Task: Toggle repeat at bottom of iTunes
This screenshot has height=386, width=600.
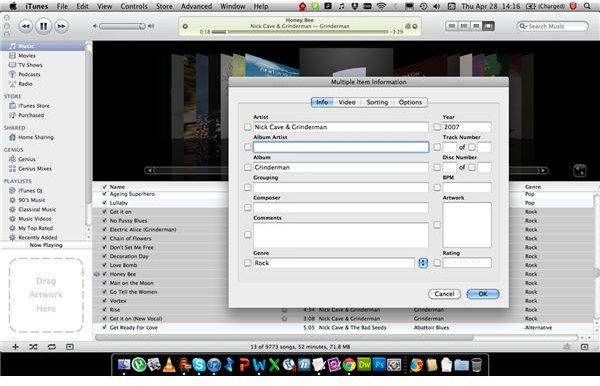Action: coord(52,347)
